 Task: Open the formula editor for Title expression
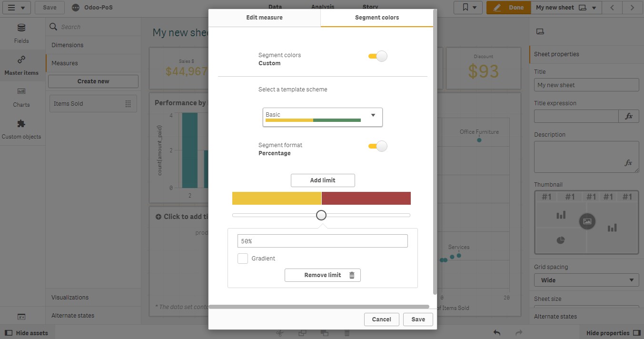tap(629, 116)
